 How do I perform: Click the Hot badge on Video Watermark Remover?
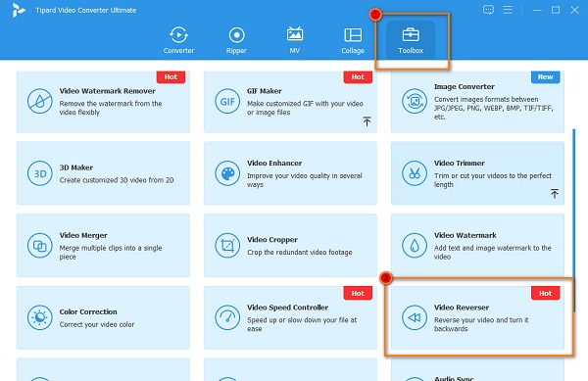click(171, 76)
